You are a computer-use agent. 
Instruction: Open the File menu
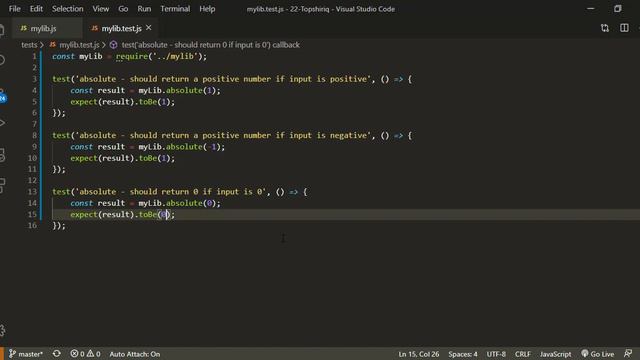(x=15, y=9)
